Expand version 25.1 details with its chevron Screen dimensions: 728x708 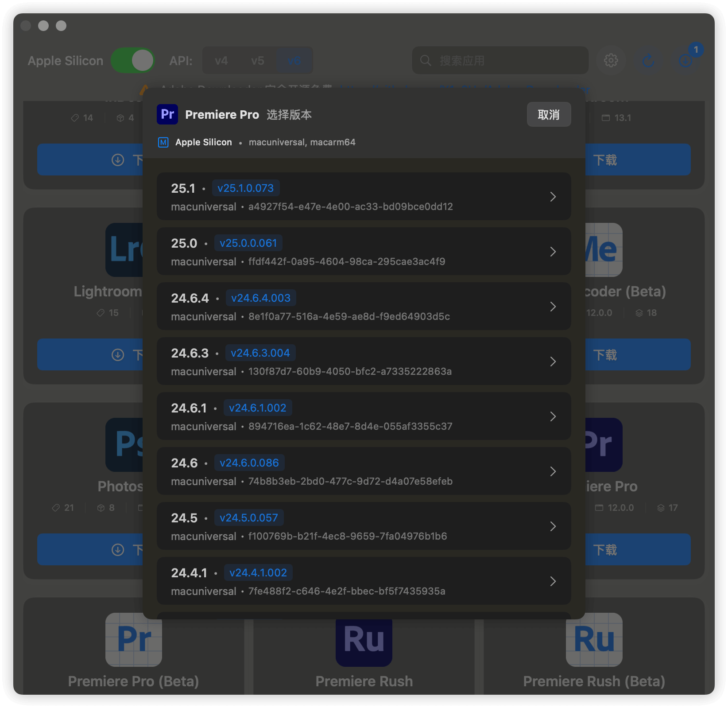click(553, 197)
